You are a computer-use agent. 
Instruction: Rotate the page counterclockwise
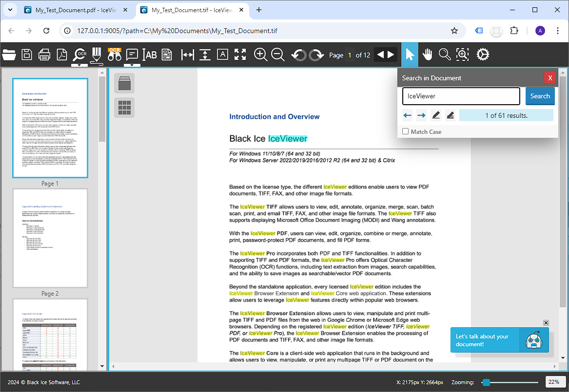pos(299,55)
